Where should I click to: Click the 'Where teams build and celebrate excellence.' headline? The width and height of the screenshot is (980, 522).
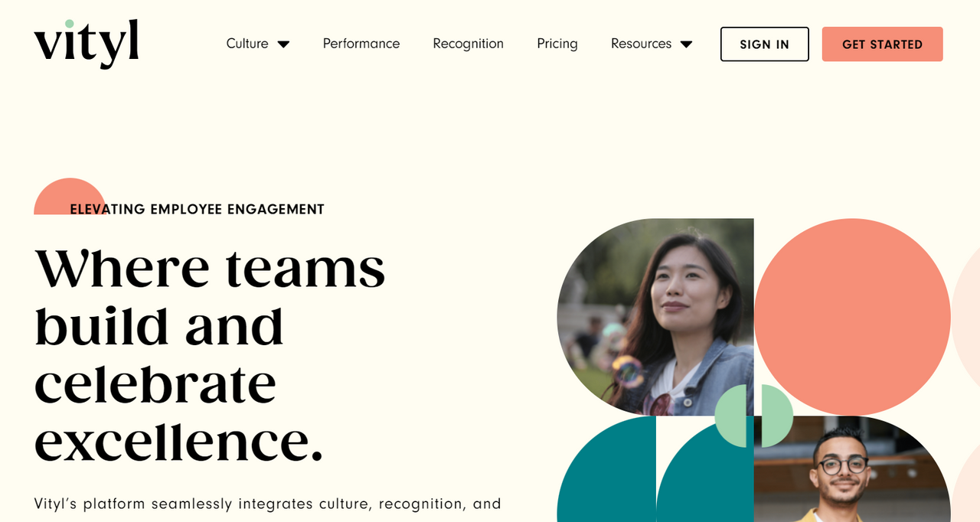[x=211, y=355]
